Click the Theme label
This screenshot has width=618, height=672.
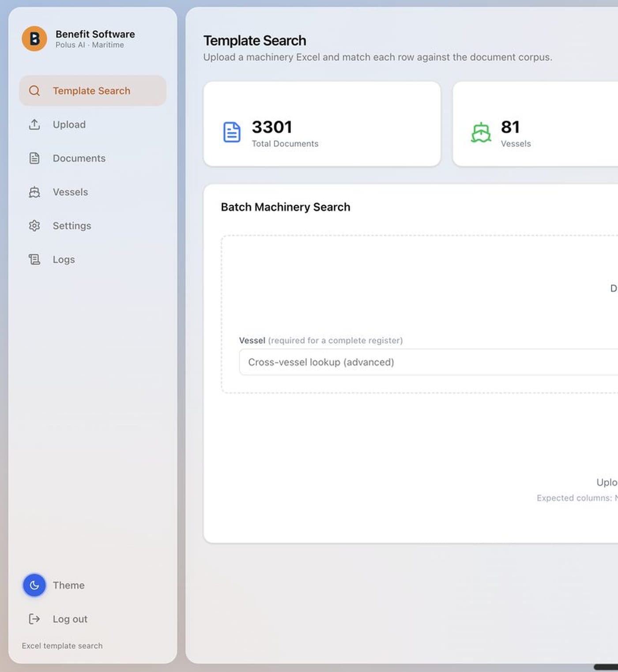69,585
